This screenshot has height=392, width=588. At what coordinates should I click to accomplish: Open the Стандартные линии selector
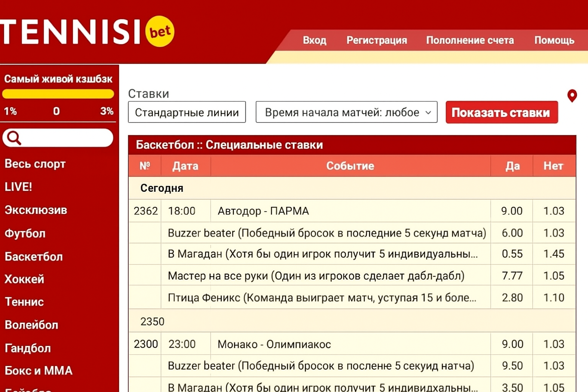tap(186, 112)
